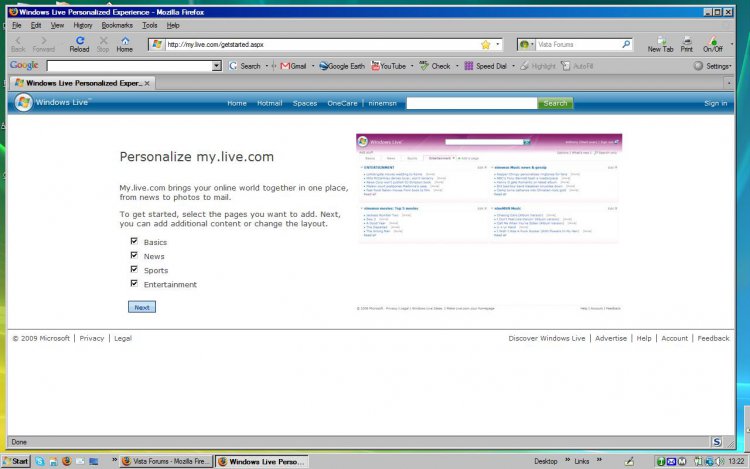The width and height of the screenshot is (750, 469).
Task: Open the YouTube button dropdown arrow
Action: coord(412,66)
